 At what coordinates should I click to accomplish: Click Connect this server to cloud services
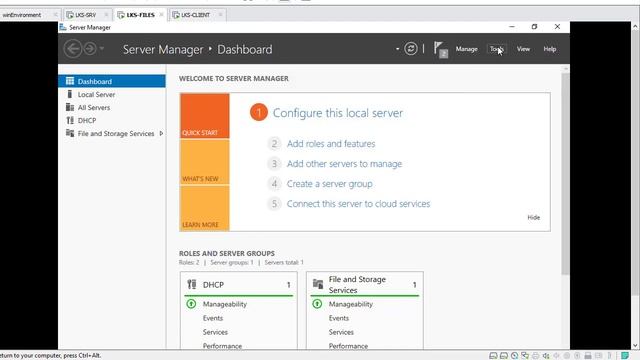(358, 204)
